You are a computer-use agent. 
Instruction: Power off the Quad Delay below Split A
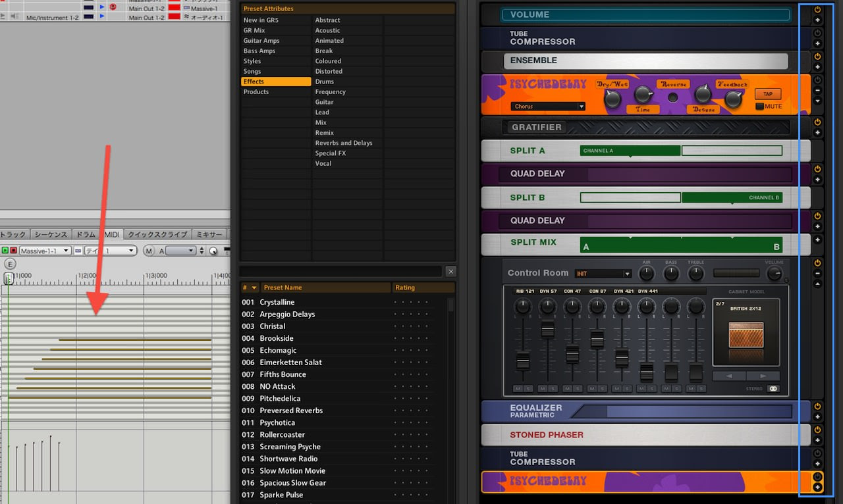817,169
